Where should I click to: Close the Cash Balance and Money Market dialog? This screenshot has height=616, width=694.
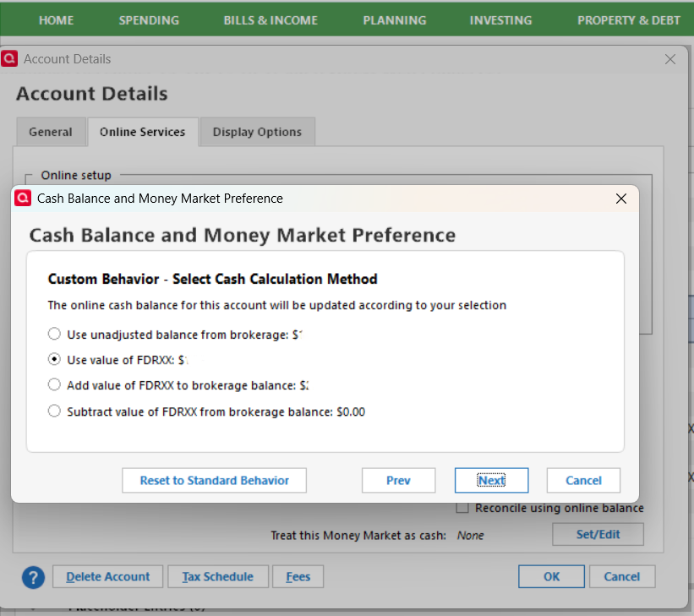click(x=621, y=199)
